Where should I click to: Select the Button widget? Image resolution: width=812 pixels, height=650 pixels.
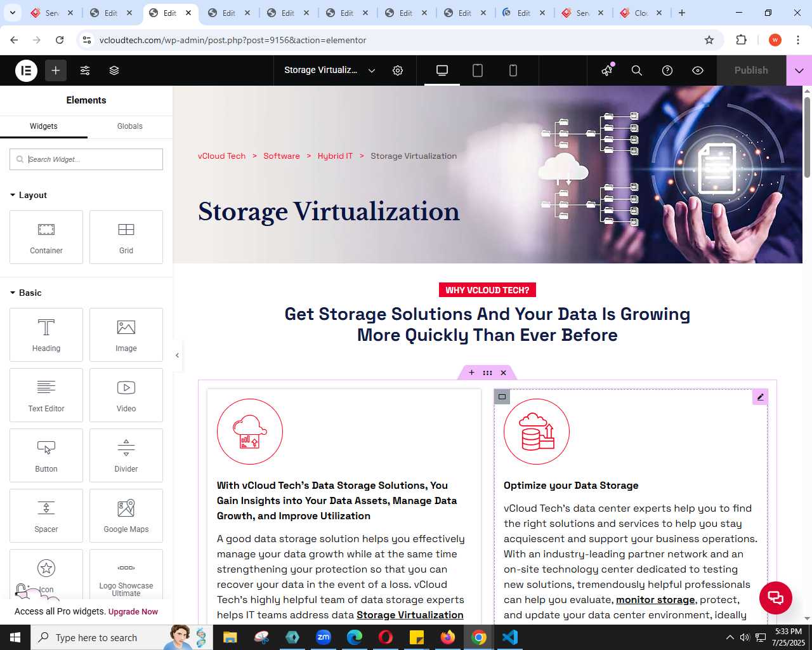pyautogui.click(x=46, y=455)
